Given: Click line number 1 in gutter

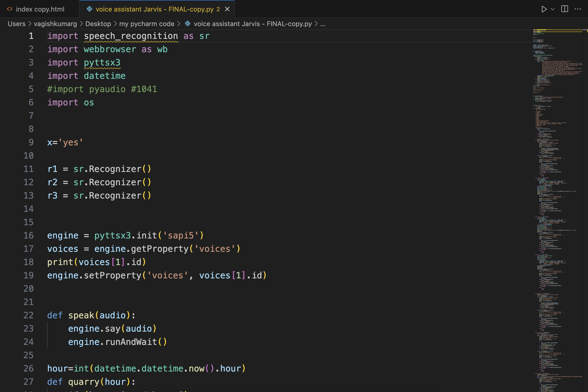Looking at the screenshot, I should (x=31, y=36).
